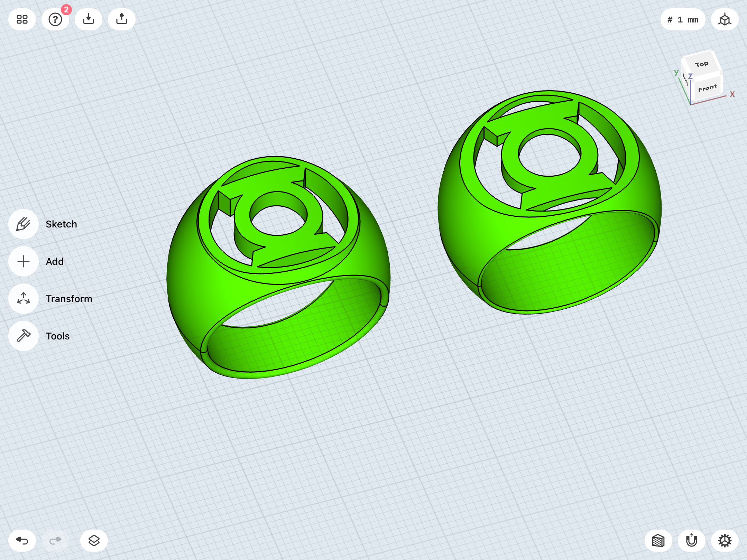This screenshot has height=560, width=747.
Task: Undo the last action
Action: coord(22,541)
